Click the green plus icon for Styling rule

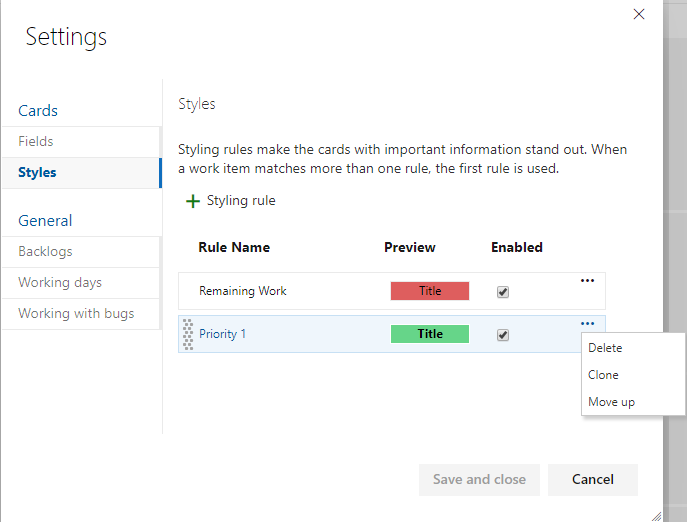click(193, 201)
